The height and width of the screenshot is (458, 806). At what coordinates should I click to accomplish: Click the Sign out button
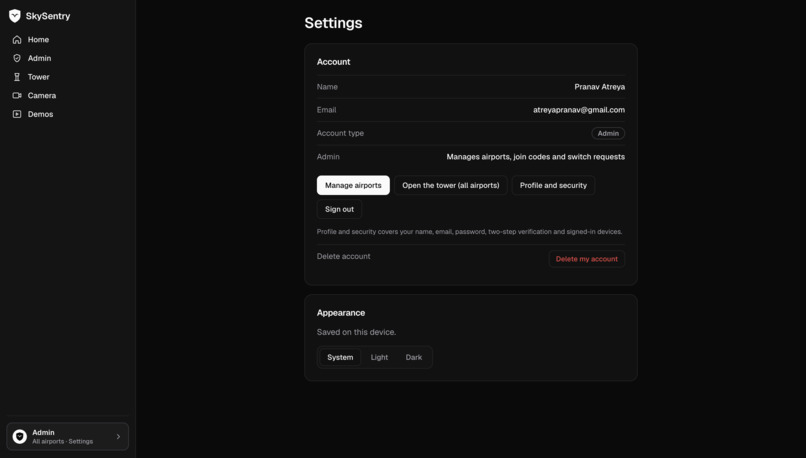pos(339,209)
